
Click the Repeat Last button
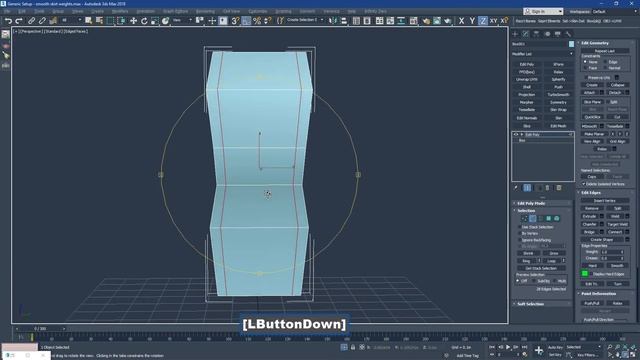pyautogui.click(x=605, y=51)
